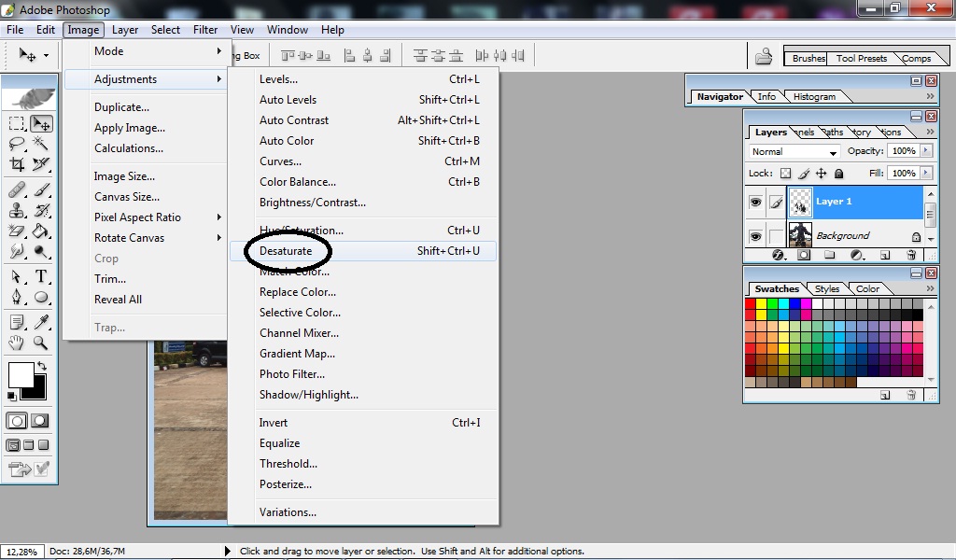Select the Slice tool
The height and width of the screenshot is (560, 956).
(x=41, y=164)
